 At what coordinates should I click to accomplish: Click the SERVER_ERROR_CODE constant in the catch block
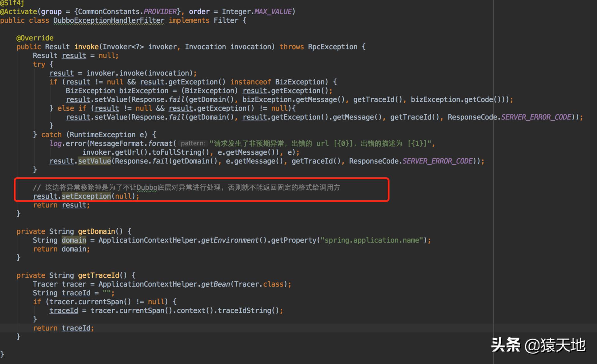[x=437, y=161]
